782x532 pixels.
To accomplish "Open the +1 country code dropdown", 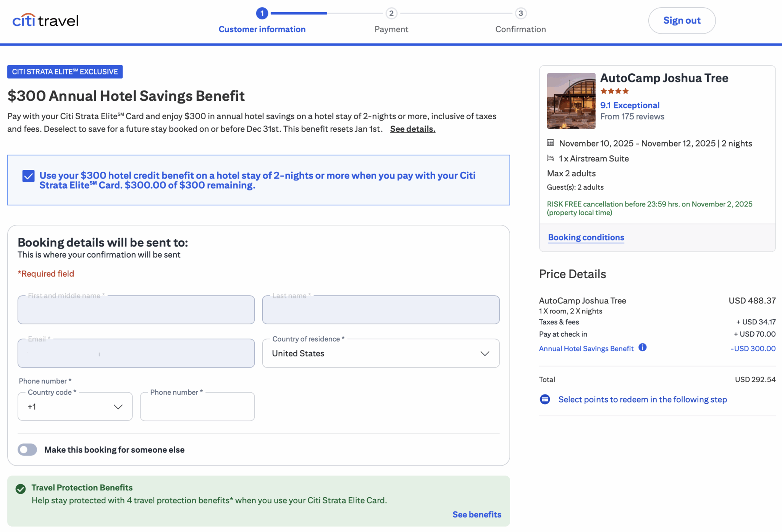I will (75, 406).
